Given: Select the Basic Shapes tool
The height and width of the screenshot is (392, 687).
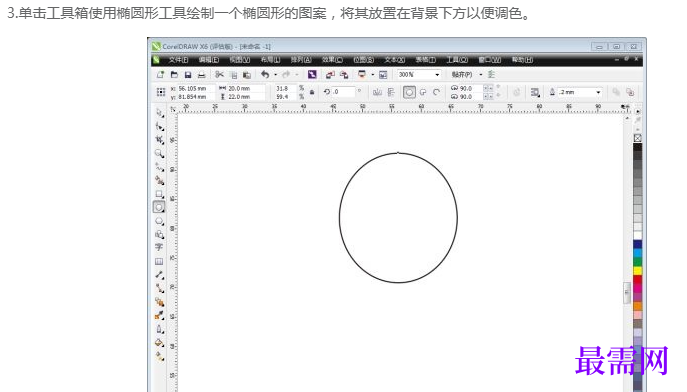Looking at the screenshot, I should point(159,234).
